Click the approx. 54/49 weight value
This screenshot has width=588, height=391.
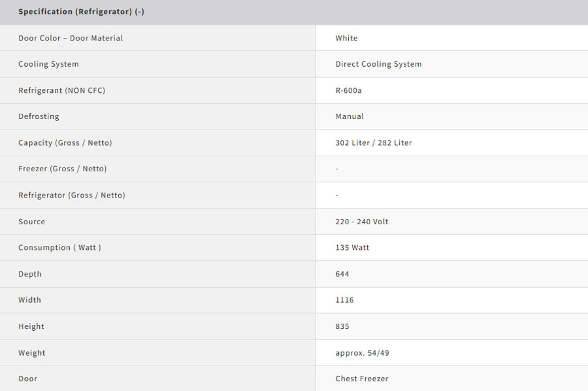click(362, 352)
